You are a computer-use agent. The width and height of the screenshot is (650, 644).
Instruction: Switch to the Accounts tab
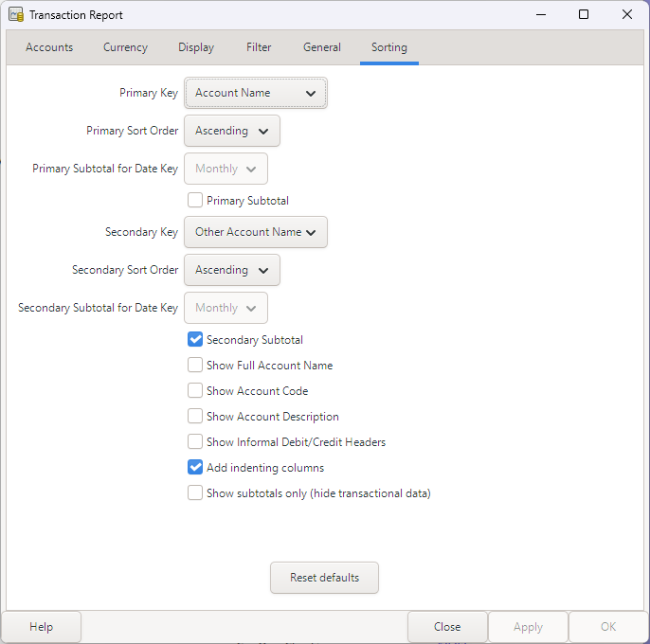tap(49, 47)
